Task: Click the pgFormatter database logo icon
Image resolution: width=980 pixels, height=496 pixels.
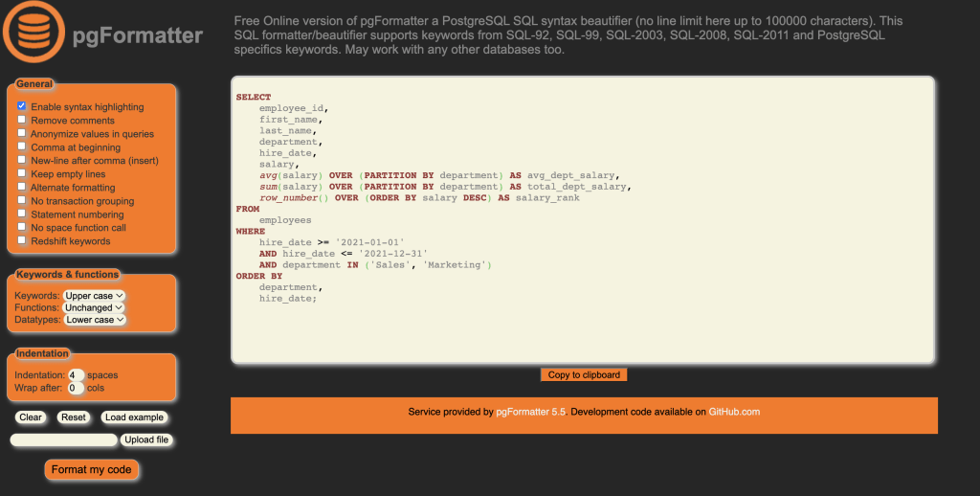Action: click(33, 34)
